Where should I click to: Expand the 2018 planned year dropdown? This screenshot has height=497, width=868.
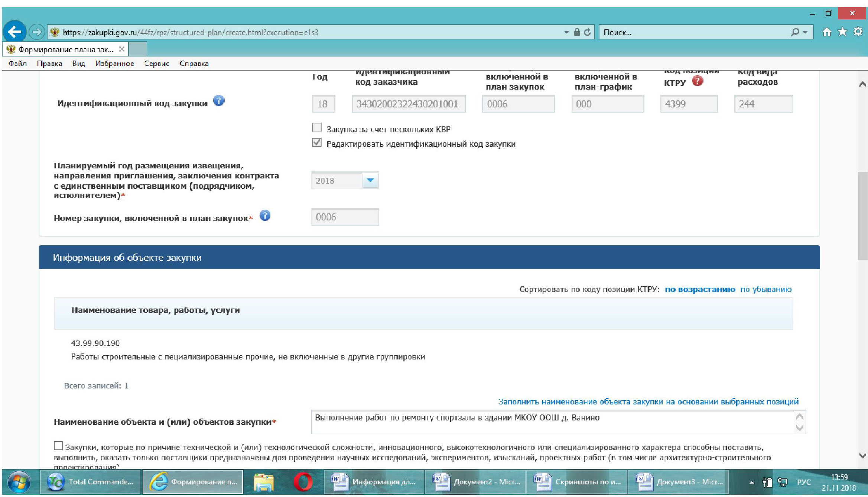click(x=370, y=180)
